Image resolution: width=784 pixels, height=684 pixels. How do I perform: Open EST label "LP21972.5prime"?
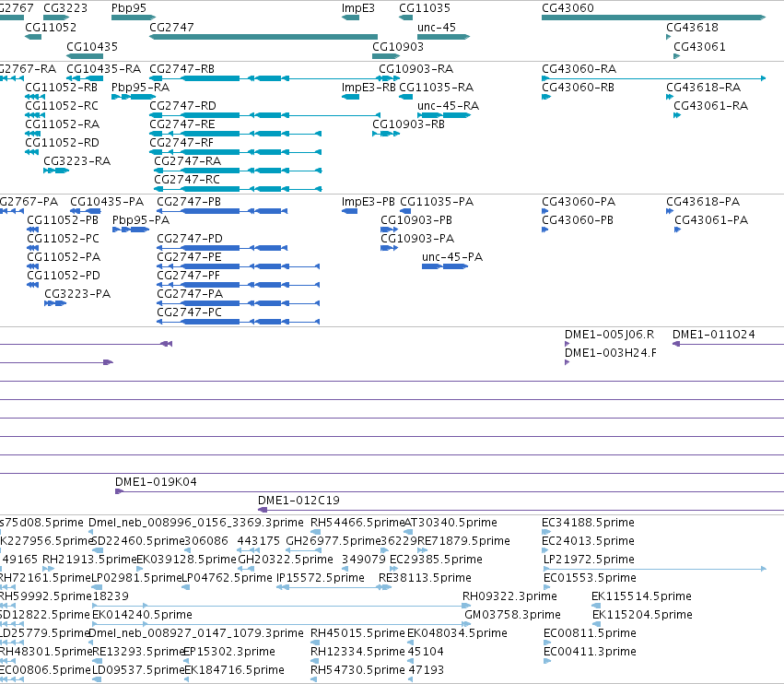(x=589, y=560)
